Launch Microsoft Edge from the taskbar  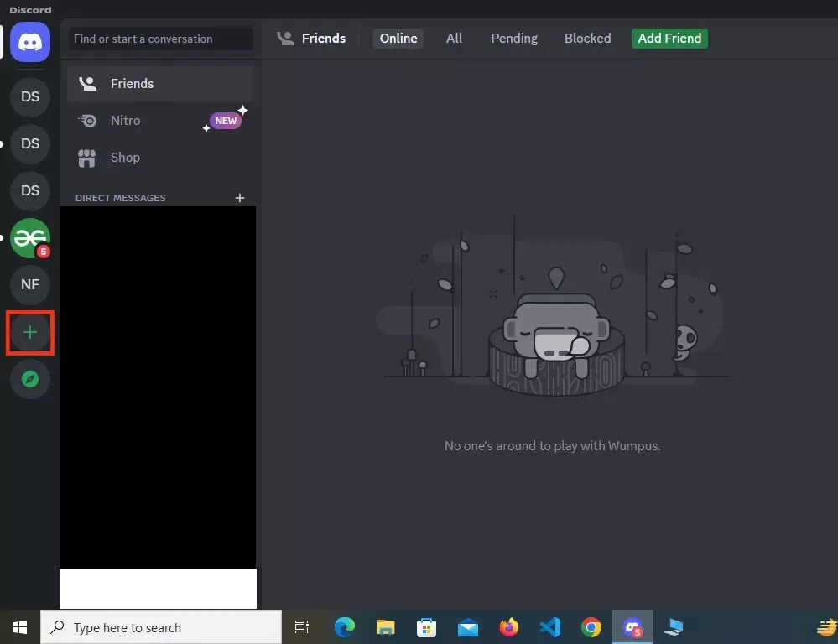[344, 627]
